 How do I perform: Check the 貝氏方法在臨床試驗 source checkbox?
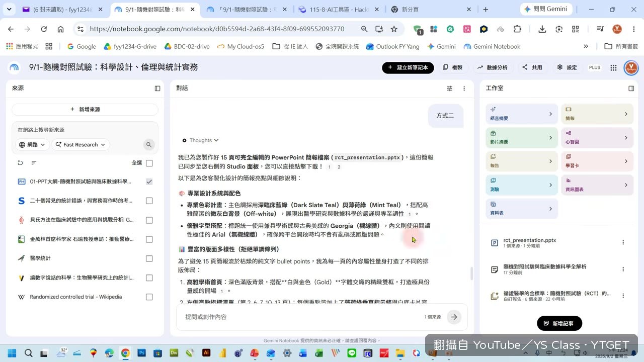[x=149, y=220]
